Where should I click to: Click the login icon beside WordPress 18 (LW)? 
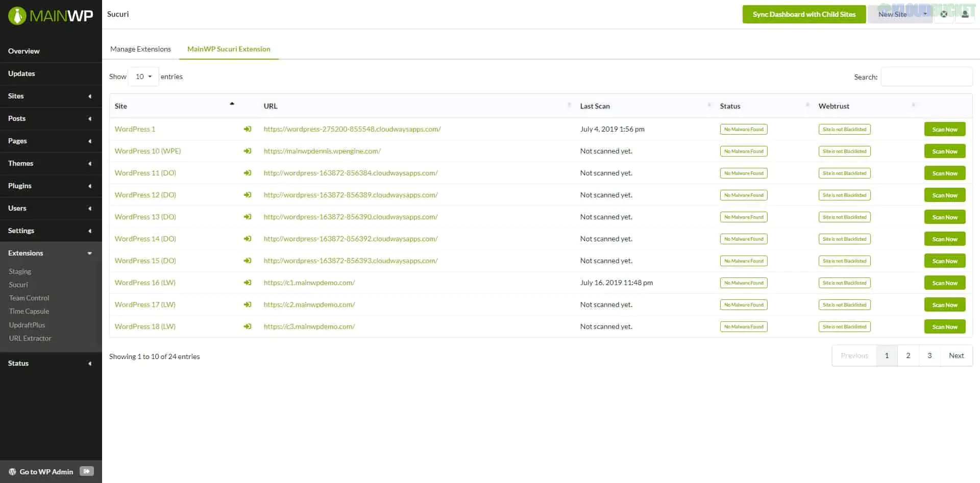coord(248,326)
